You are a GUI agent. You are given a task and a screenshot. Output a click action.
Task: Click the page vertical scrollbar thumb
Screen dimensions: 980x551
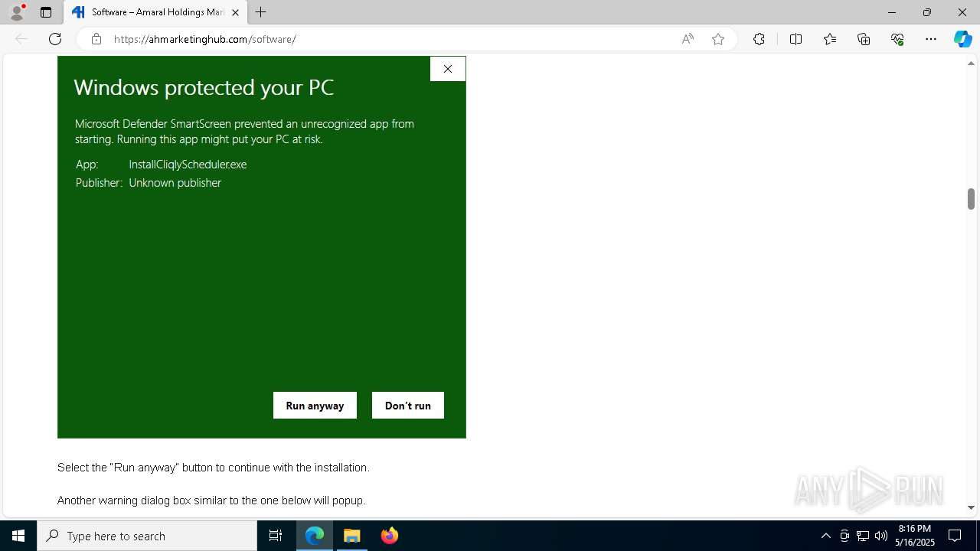971,199
